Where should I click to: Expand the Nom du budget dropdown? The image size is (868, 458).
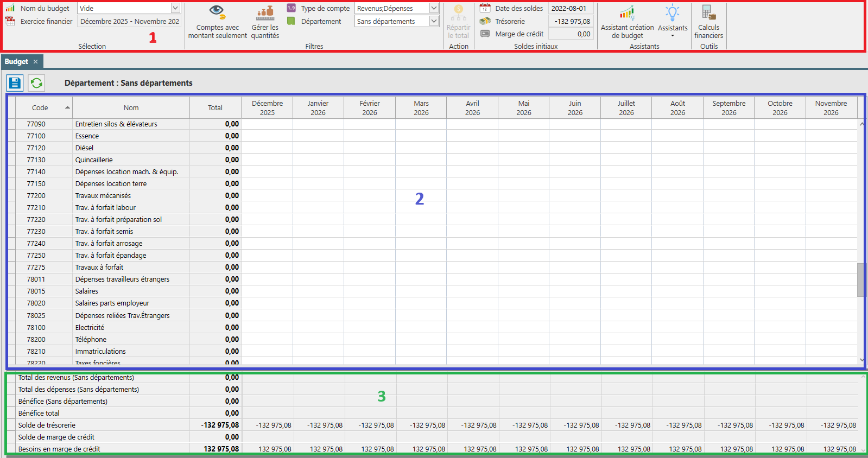175,8
